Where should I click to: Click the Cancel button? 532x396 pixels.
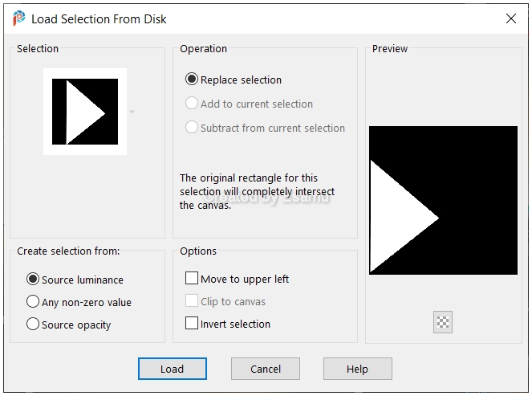tap(266, 369)
